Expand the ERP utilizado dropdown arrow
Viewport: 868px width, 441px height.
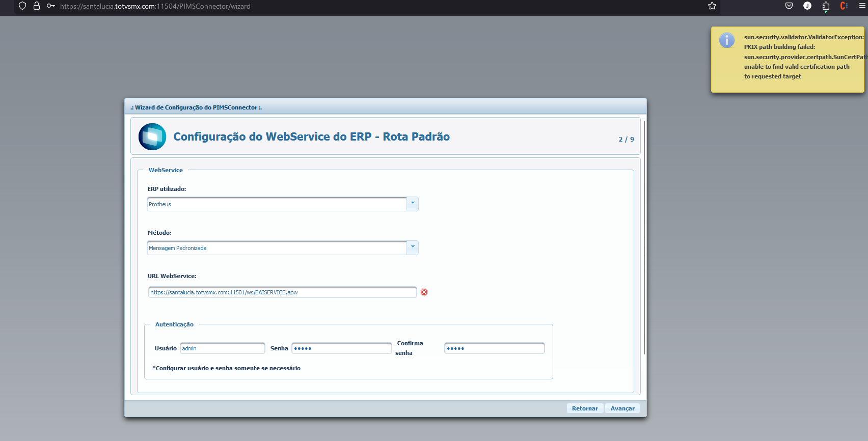(x=413, y=204)
